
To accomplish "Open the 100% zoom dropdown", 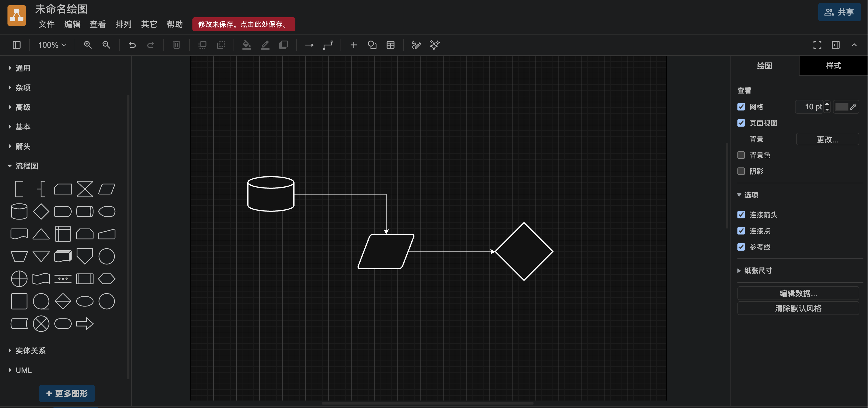I will point(52,45).
